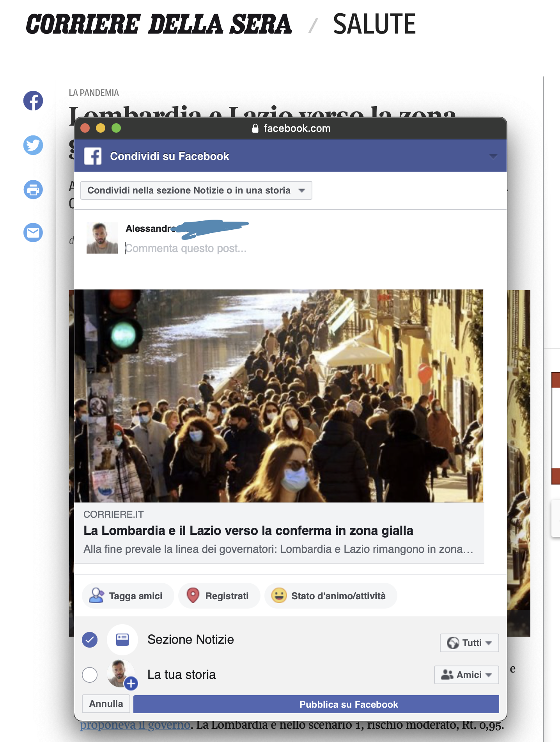560x742 pixels.
Task: Click the CORRIERE.IT source label
Action: point(113,515)
